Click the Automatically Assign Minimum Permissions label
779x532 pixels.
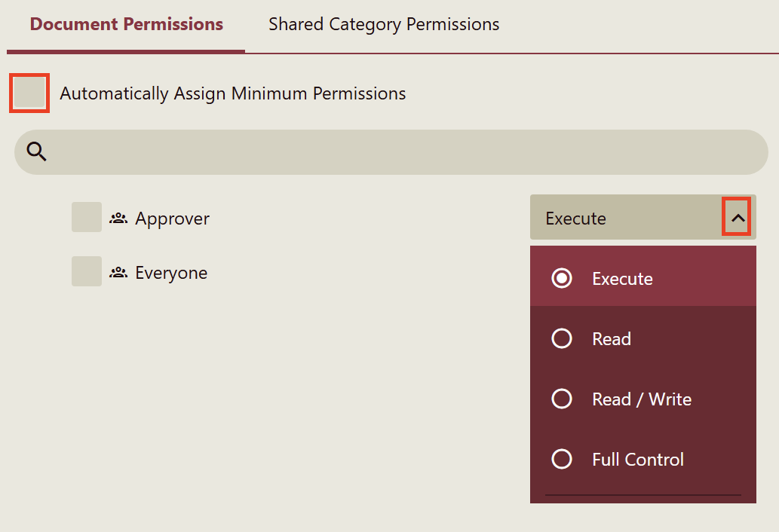pyautogui.click(x=233, y=93)
